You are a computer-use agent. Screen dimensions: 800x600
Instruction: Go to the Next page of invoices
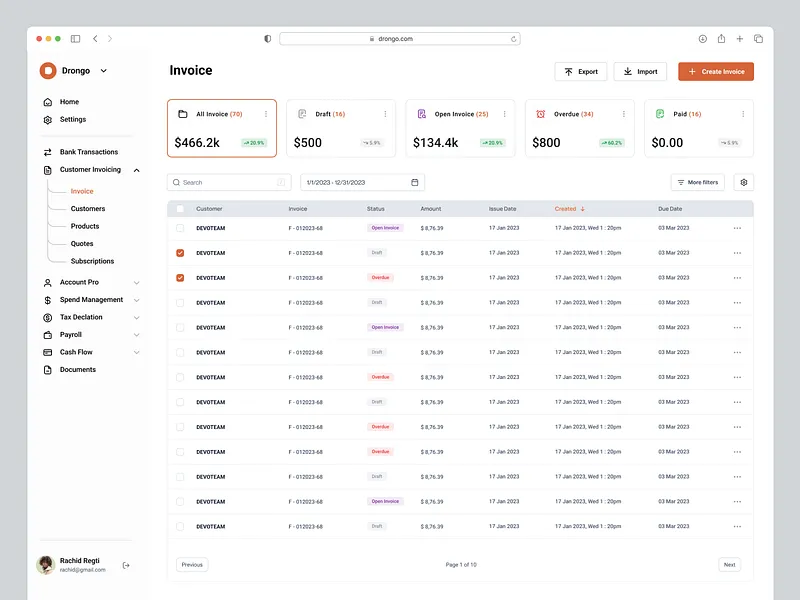click(x=729, y=564)
